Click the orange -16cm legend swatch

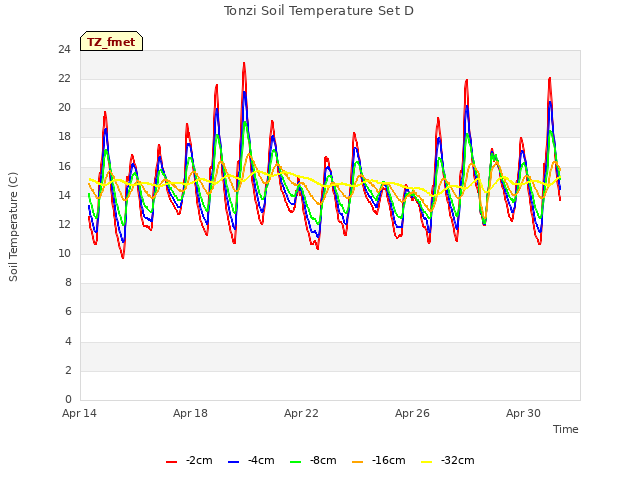357,462
